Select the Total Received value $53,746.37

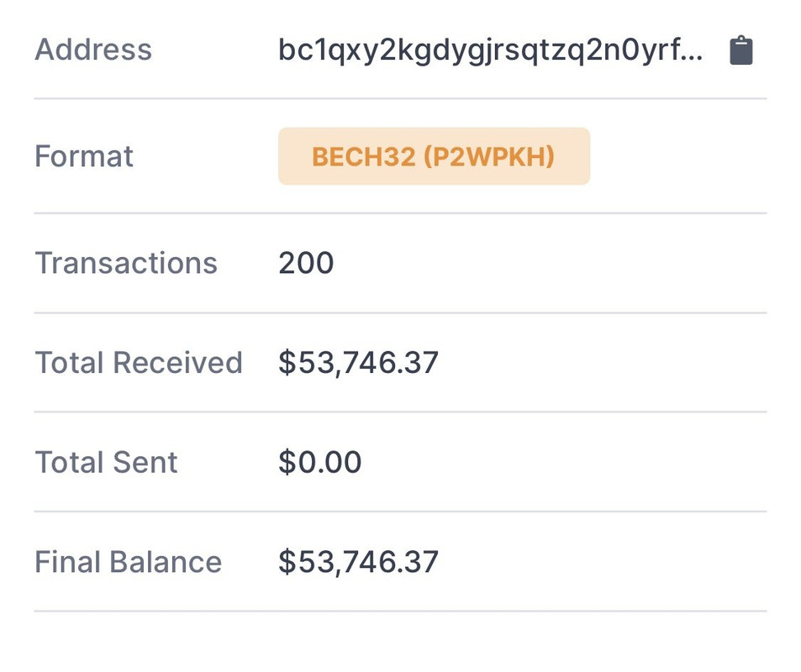tap(358, 363)
